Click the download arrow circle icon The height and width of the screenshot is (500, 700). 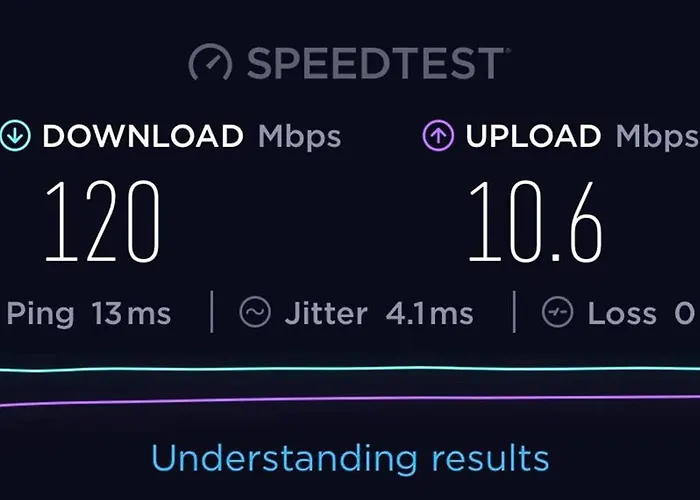click(15, 135)
